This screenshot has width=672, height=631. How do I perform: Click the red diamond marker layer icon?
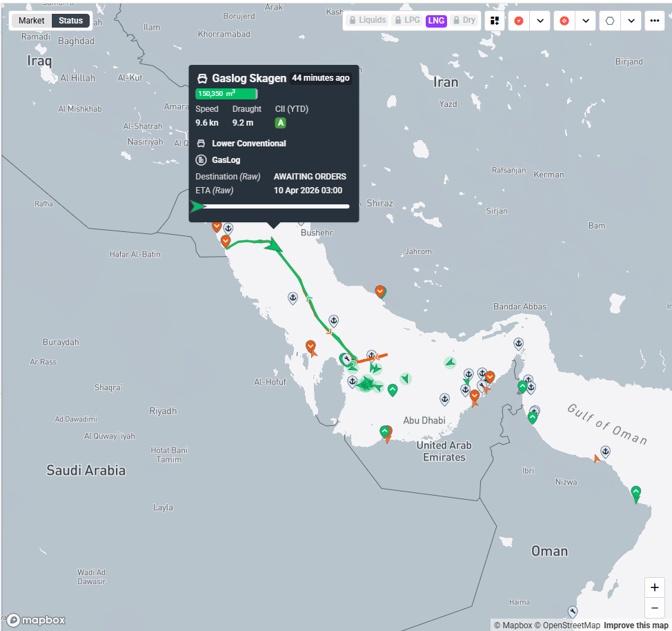564,21
